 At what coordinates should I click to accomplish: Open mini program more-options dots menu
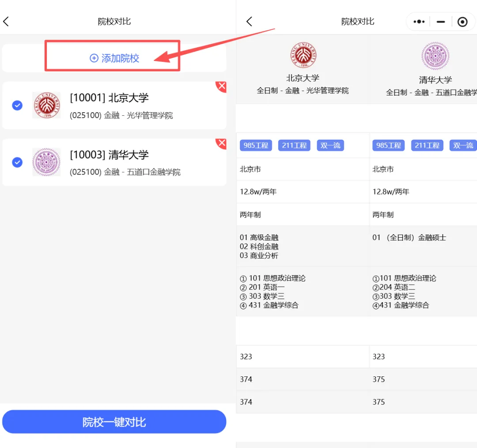point(419,22)
